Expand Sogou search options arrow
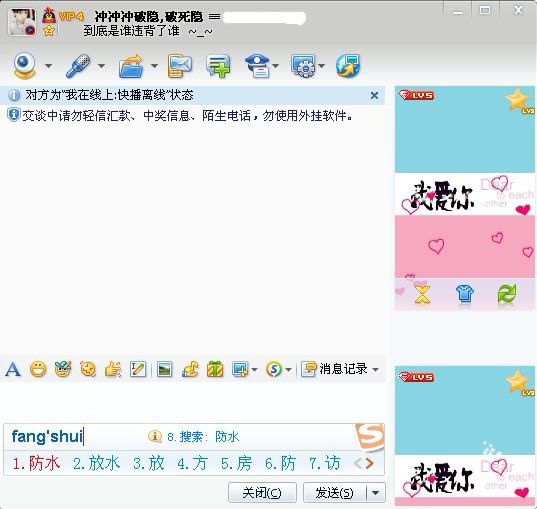Screen dimensions: 537x509 [288, 370]
